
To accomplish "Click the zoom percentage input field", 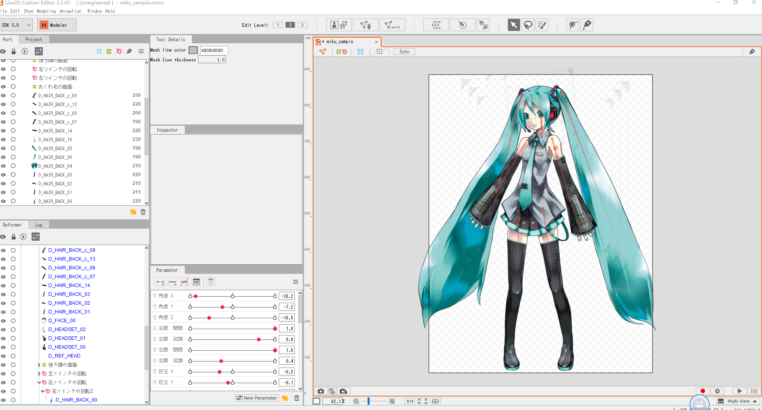I will 333,401.
